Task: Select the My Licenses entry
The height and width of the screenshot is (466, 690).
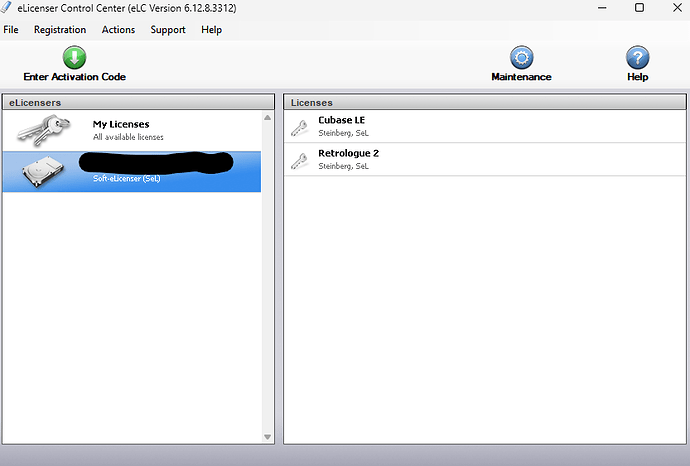Action: click(132, 130)
